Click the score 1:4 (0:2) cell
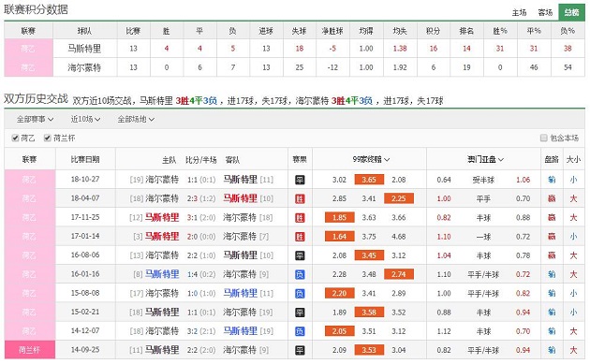 click(x=201, y=274)
